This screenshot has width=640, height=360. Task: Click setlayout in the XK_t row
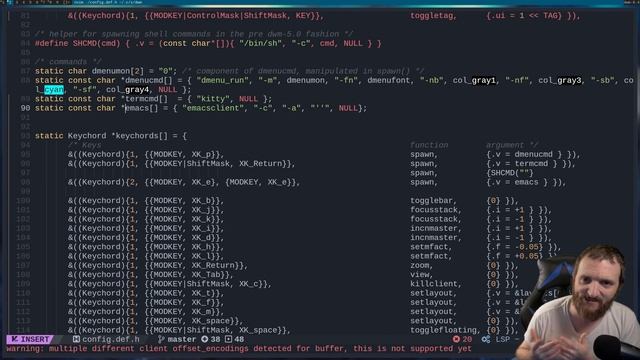pyautogui.click(x=431, y=293)
